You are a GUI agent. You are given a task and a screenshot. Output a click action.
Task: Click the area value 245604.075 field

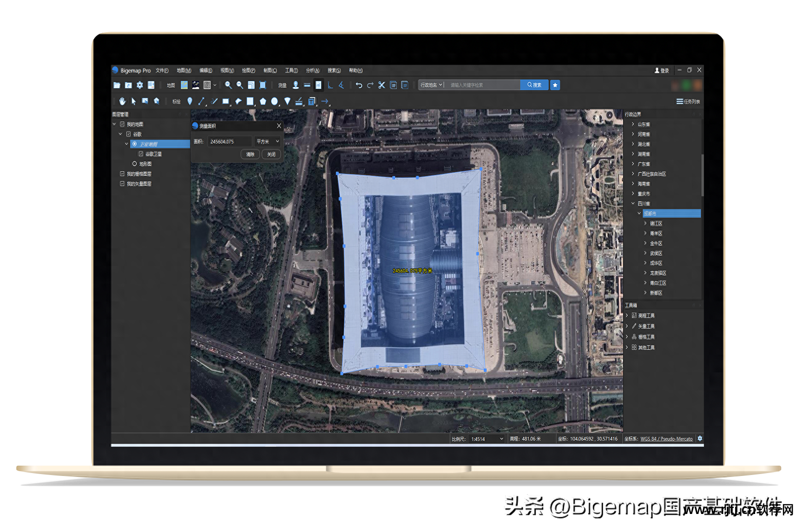tap(230, 141)
